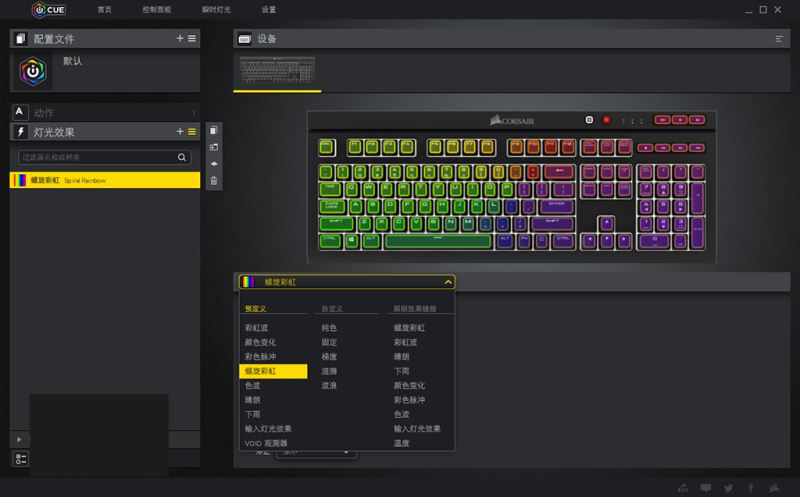Expand the 动作 panel arrow

[194, 112]
